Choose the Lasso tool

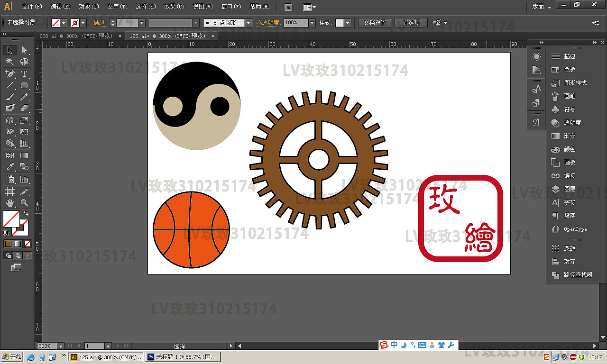[x=24, y=62]
